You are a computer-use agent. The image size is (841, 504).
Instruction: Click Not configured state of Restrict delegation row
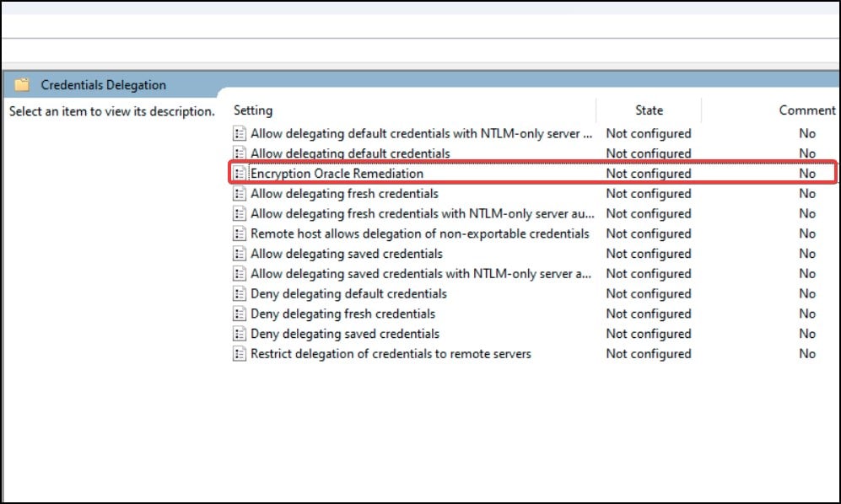[x=649, y=354]
